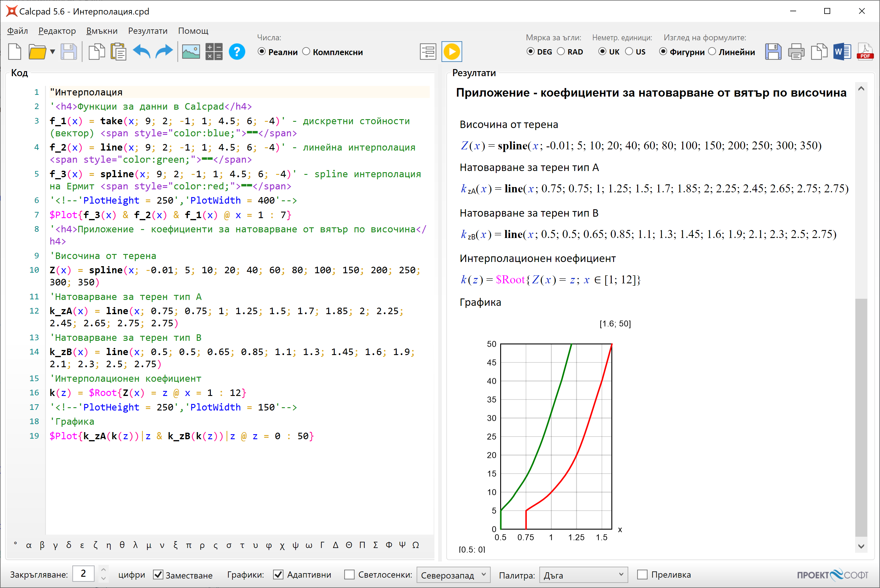This screenshot has width=880, height=588.
Task: Switch angle units to RAD
Action: (x=570, y=52)
